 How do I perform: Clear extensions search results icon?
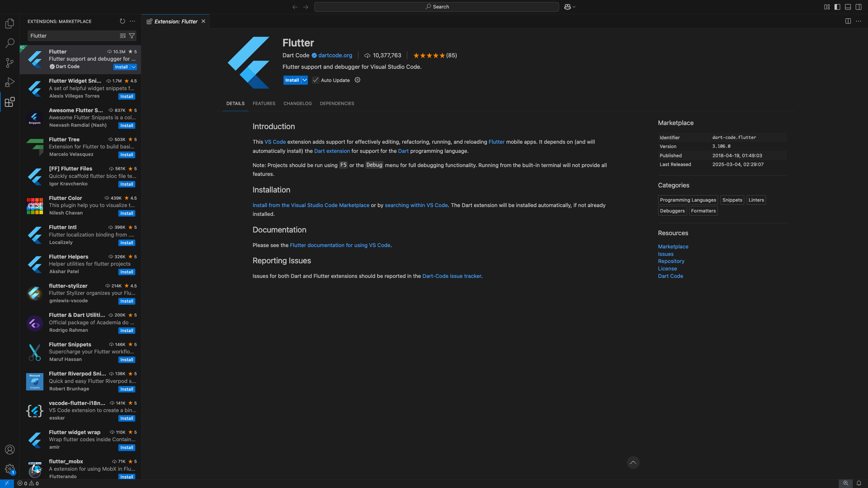click(123, 36)
